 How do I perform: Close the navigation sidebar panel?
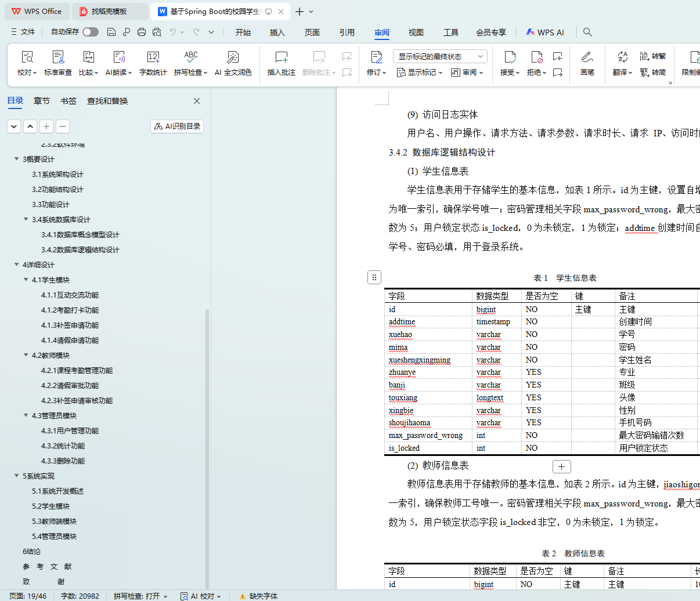(197, 101)
